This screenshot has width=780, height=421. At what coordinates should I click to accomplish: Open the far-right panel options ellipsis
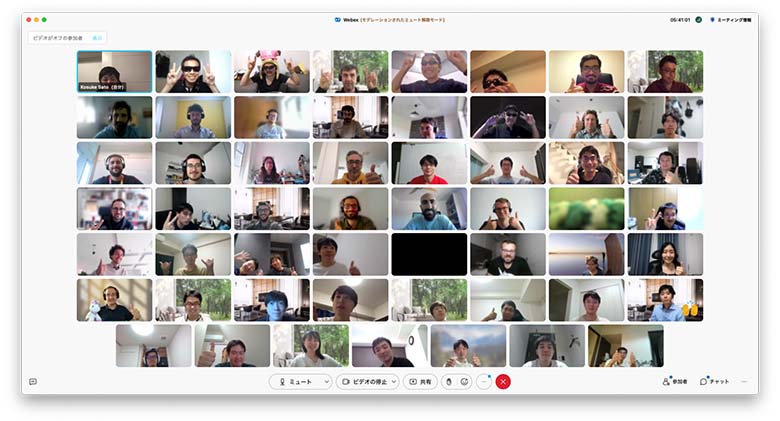[x=744, y=381]
